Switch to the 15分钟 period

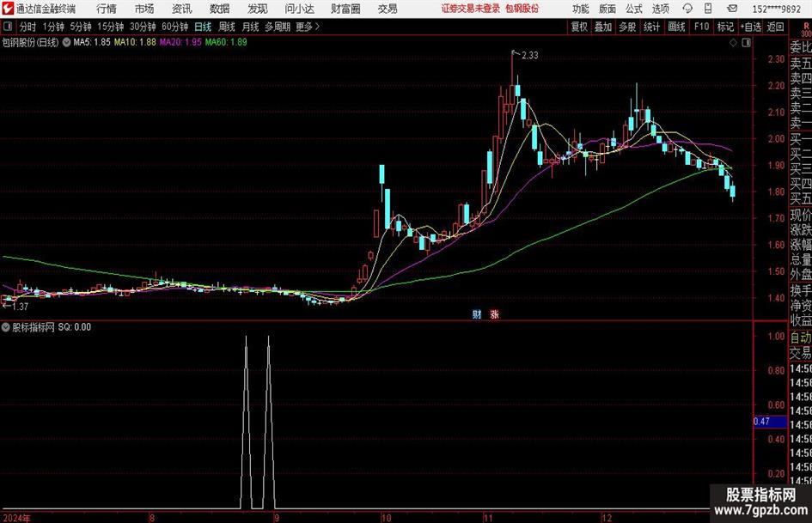[110, 27]
